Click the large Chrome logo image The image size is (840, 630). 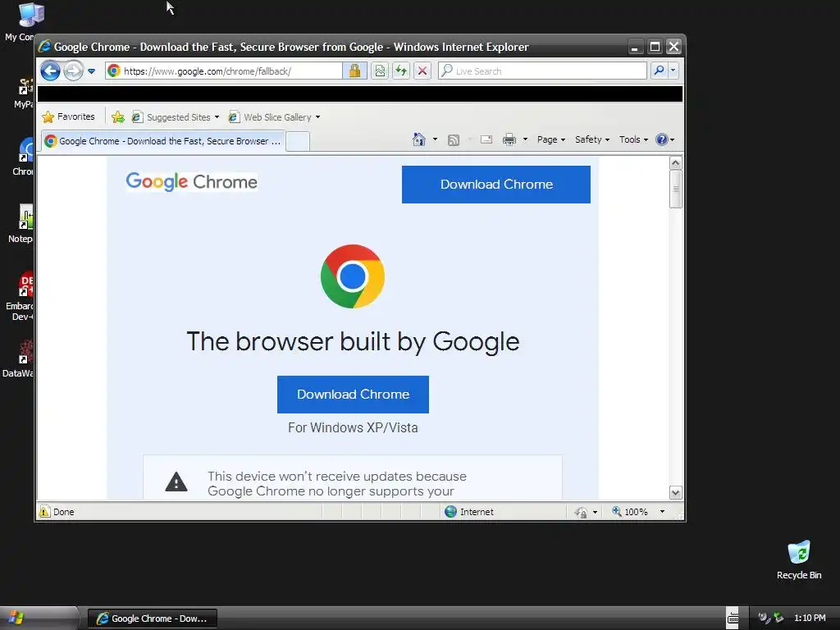[353, 276]
